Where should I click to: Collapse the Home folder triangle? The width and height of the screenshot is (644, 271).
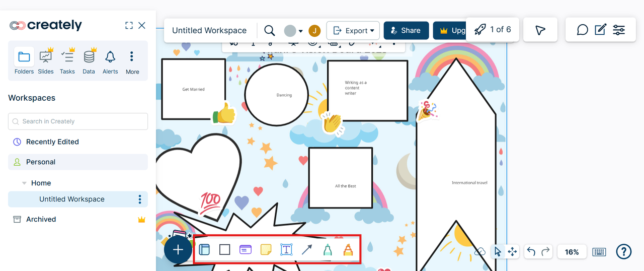[x=24, y=183]
